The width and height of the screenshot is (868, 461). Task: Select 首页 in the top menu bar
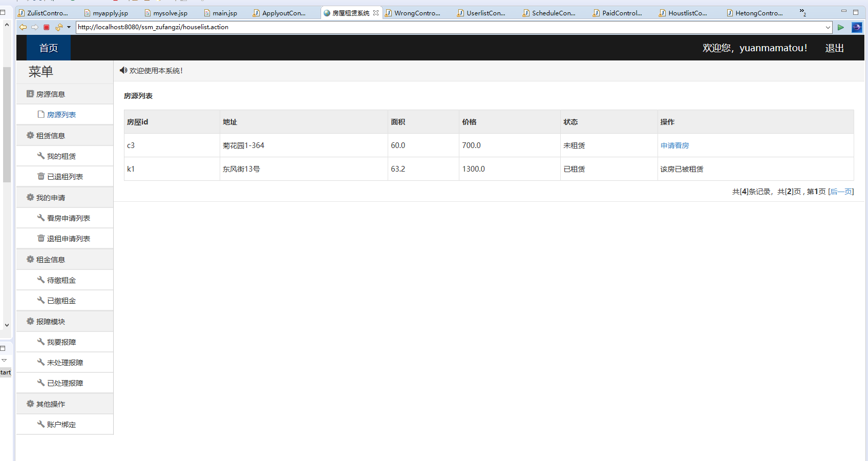(x=48, y=48)
